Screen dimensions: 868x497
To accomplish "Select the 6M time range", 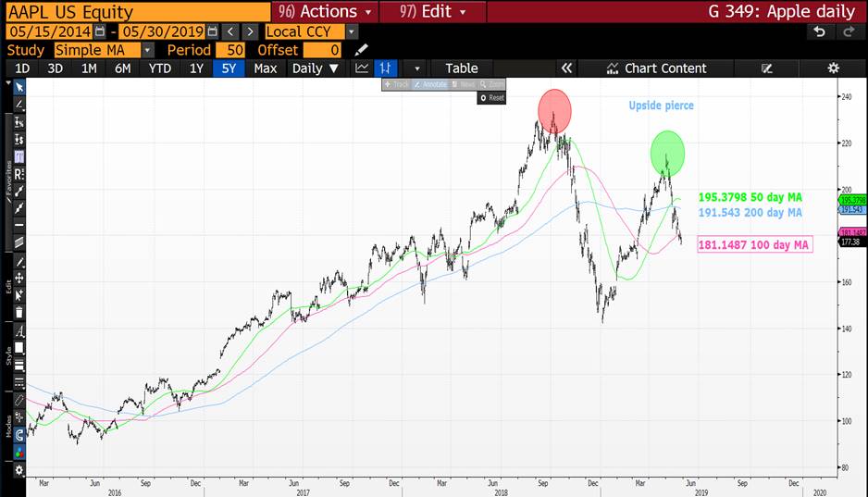I will click(x=122, y=68).
